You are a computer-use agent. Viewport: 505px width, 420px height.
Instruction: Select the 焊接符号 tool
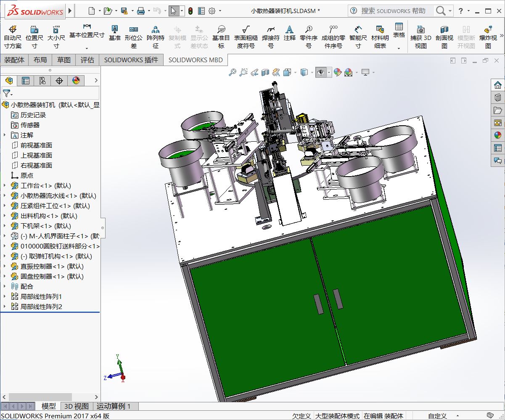(x=271, y=37)
